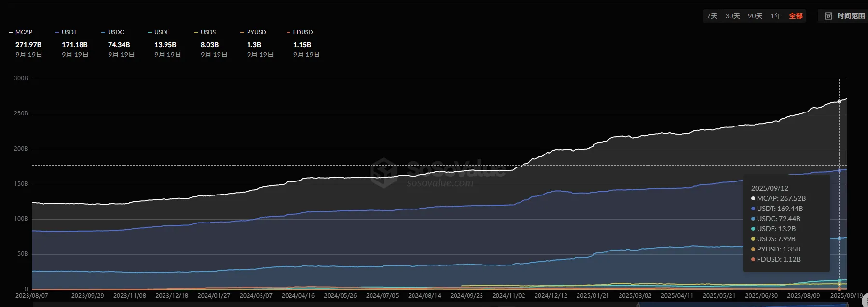Choose the 1年 range option
The height and width of the screenshot is (307, 868).
(x=775, y=16)
